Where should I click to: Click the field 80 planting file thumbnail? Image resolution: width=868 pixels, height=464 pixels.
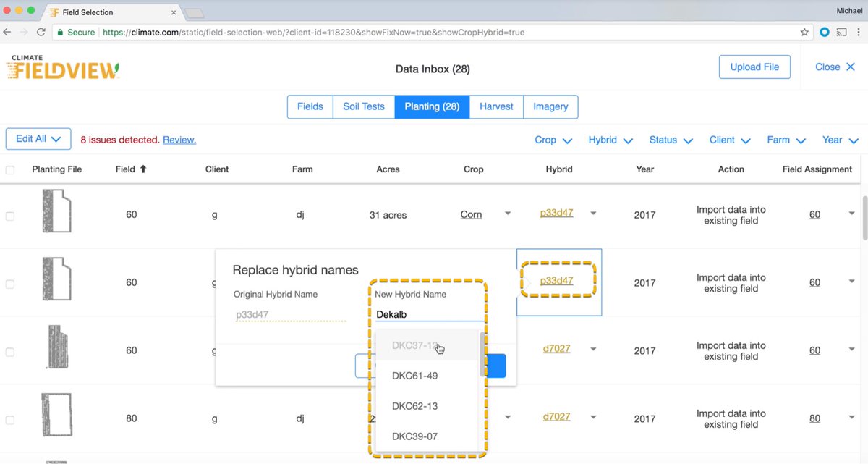click(56, 415)
